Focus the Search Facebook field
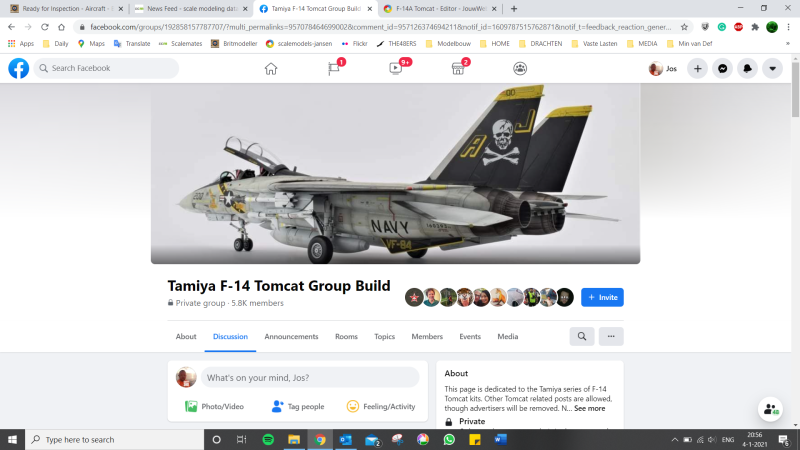800x450 pixels. tap(106, 68)
